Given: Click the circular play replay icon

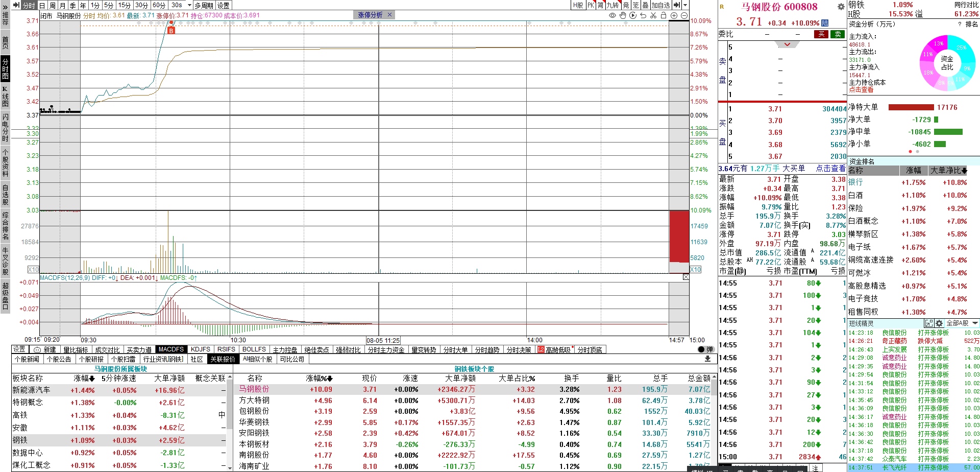Looking at the screenshot, I should click(633, 16).
